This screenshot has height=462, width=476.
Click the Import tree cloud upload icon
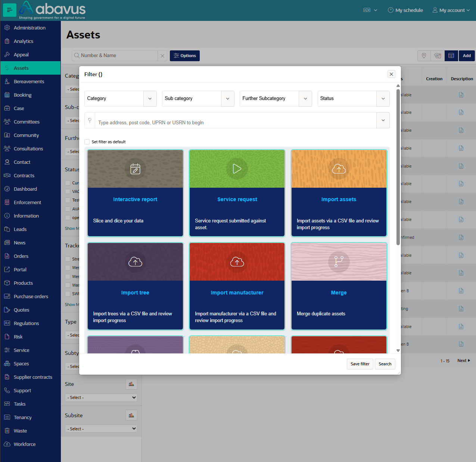[x=135, y=262]
